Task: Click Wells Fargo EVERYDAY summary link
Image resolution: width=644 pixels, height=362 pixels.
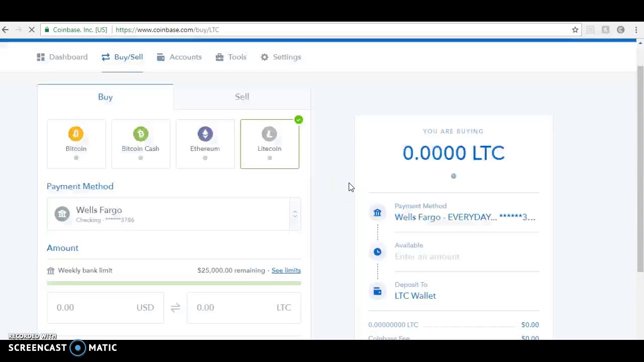Action: [465, 217]
